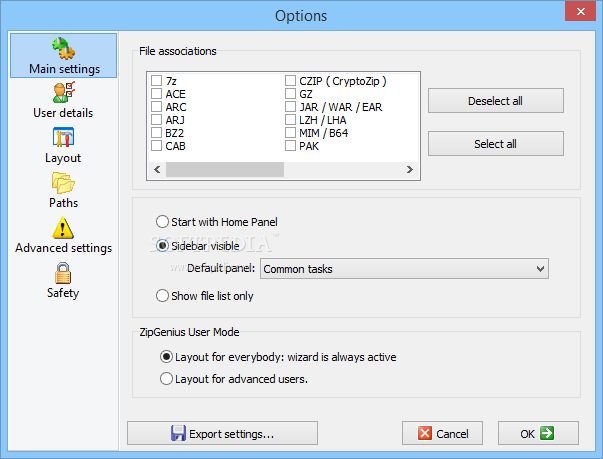Click the Deselect all button
Screen dimensions: 603x459
(496, 101)
